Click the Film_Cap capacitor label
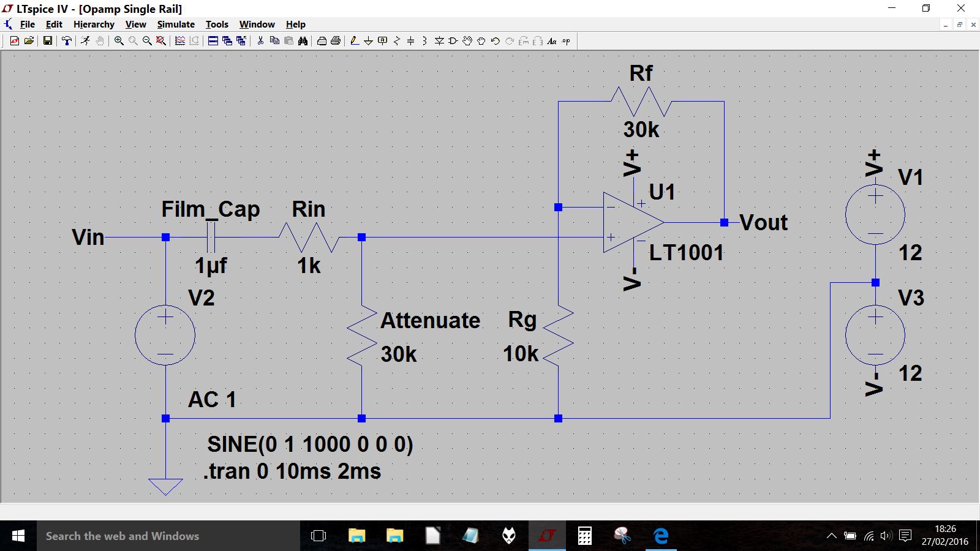The width and height of the screenshot is (980, 551). tap(211, 209)
